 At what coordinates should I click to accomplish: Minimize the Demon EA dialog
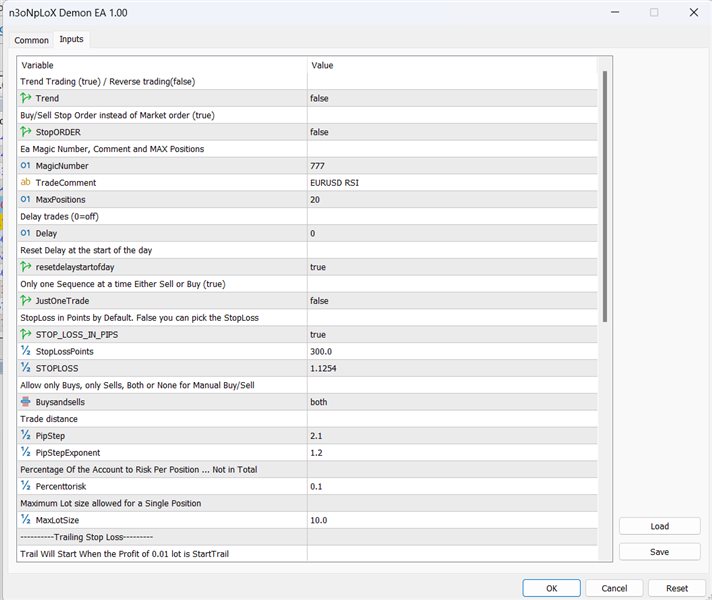coord(615,12)
